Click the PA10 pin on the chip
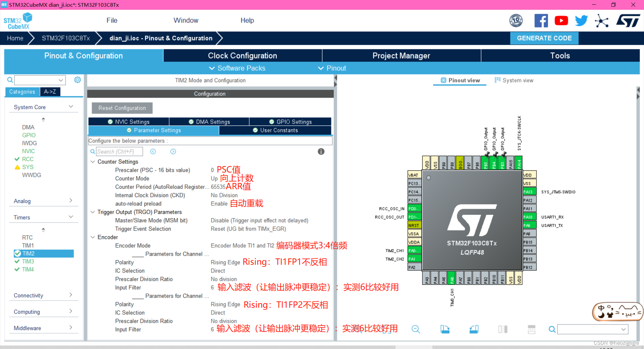 [530, 217]
